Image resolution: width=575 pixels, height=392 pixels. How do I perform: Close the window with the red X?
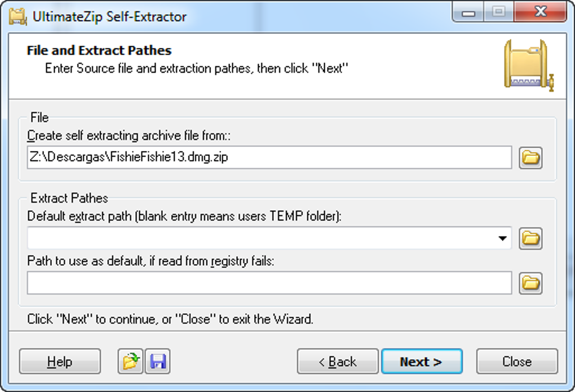pyautogui.click(x=541, y=12)
